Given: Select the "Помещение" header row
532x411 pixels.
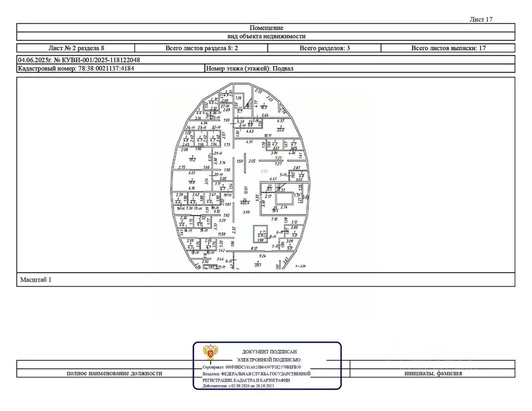Looking at the screenshot, I should click(x=266, y=28).
